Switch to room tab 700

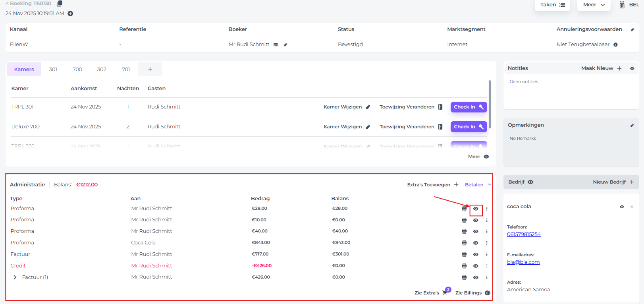pyautogui.click(x=77, y=69)
